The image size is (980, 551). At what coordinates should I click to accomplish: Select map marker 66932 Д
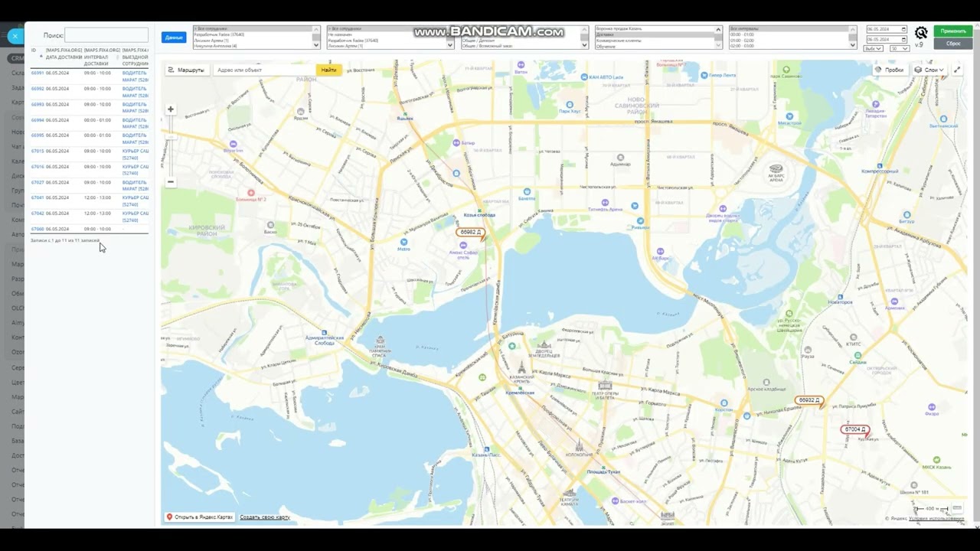[x=808, y=400]
